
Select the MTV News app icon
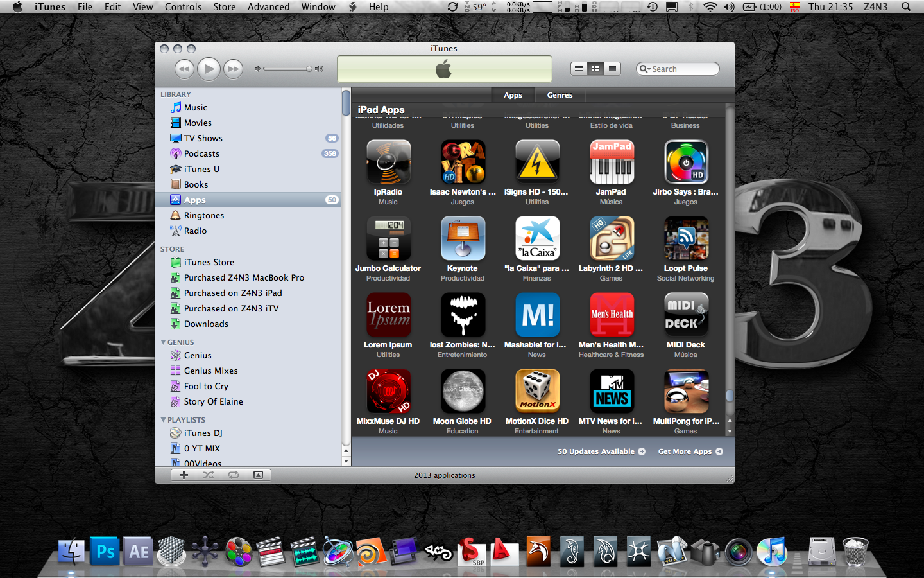pos(612,391)
